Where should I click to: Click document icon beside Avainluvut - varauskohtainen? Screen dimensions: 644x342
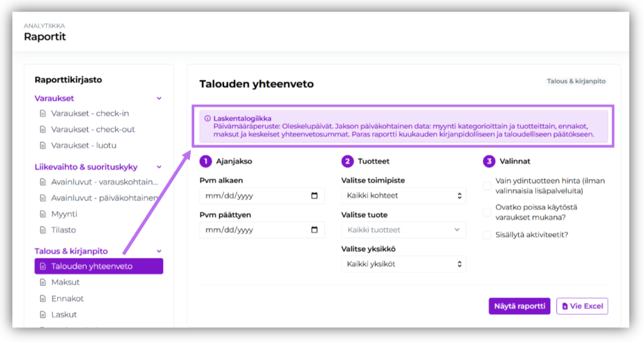tap(43, 182)
